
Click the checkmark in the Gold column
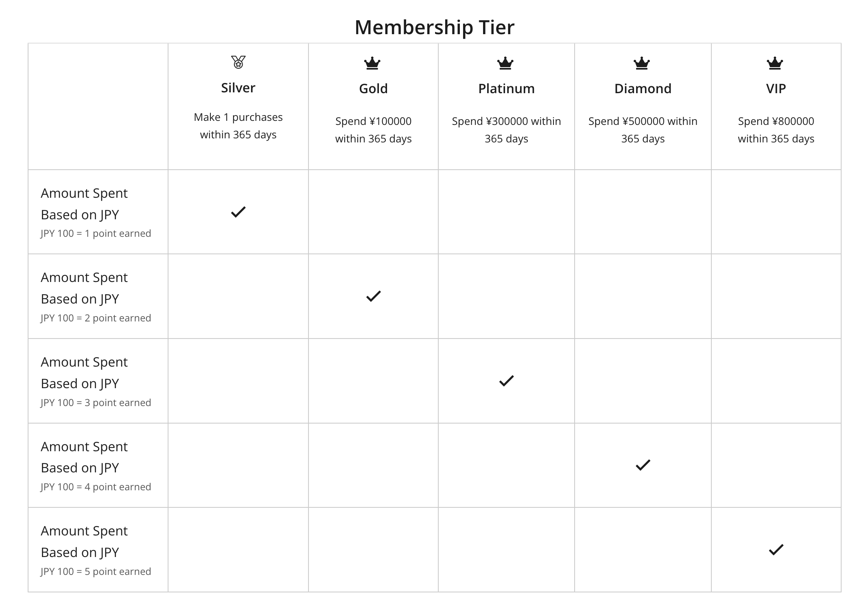coord(373,296)
